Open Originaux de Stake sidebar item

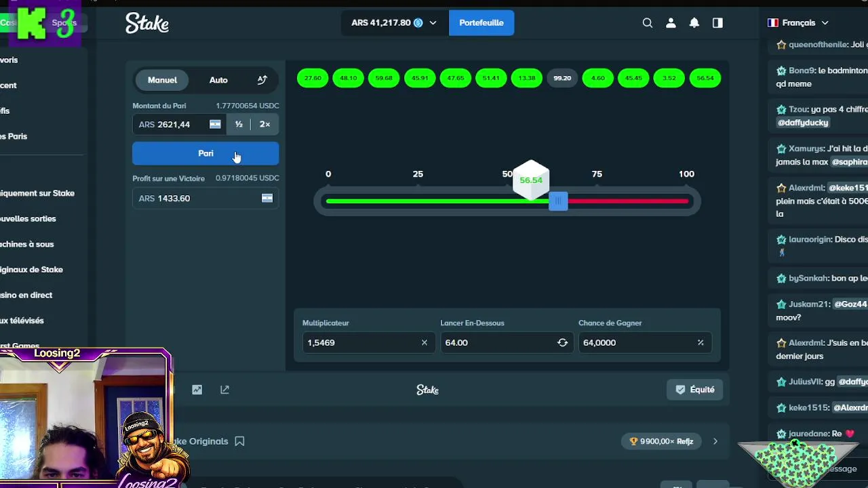(x=31, y=270)
